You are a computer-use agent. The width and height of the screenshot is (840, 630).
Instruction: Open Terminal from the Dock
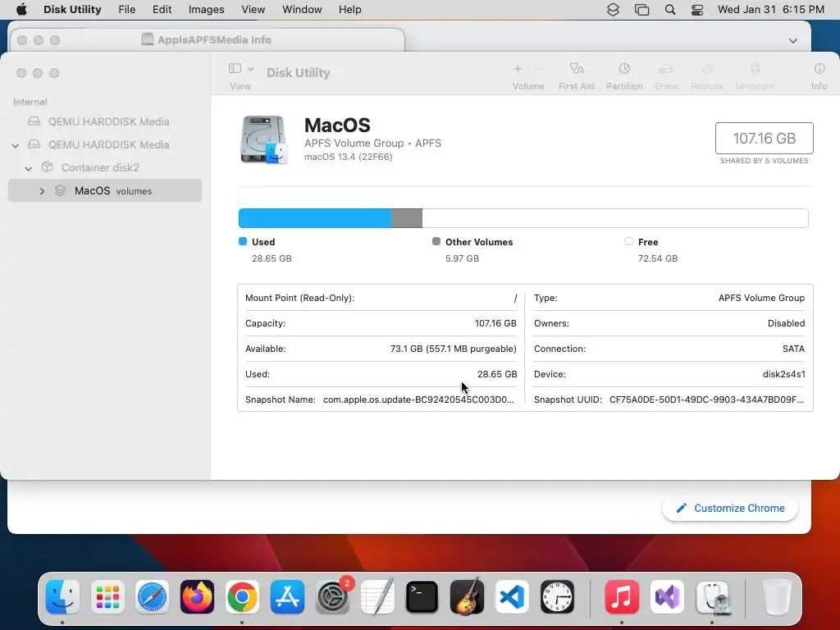(422, 597)
